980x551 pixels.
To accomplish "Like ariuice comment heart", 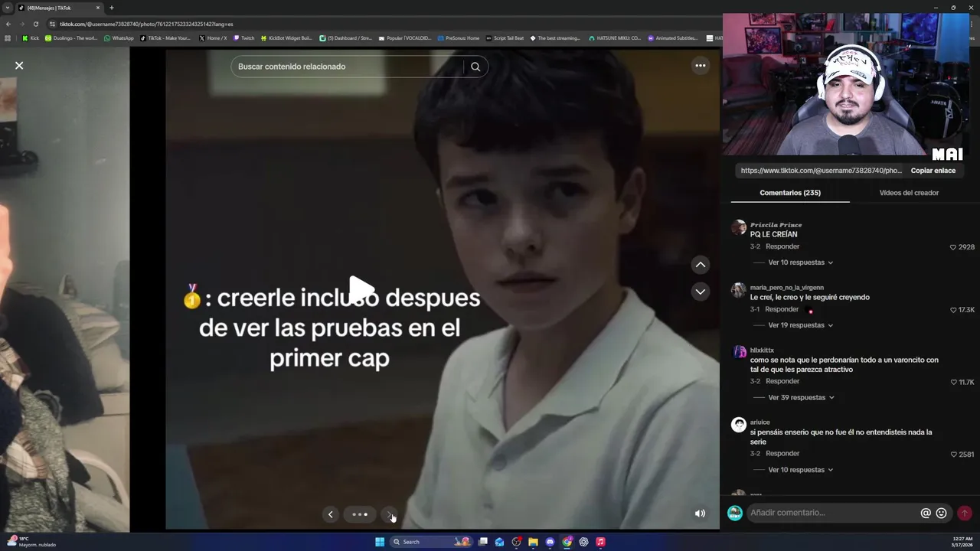I will pyautogui.click(x=953, y=455).
